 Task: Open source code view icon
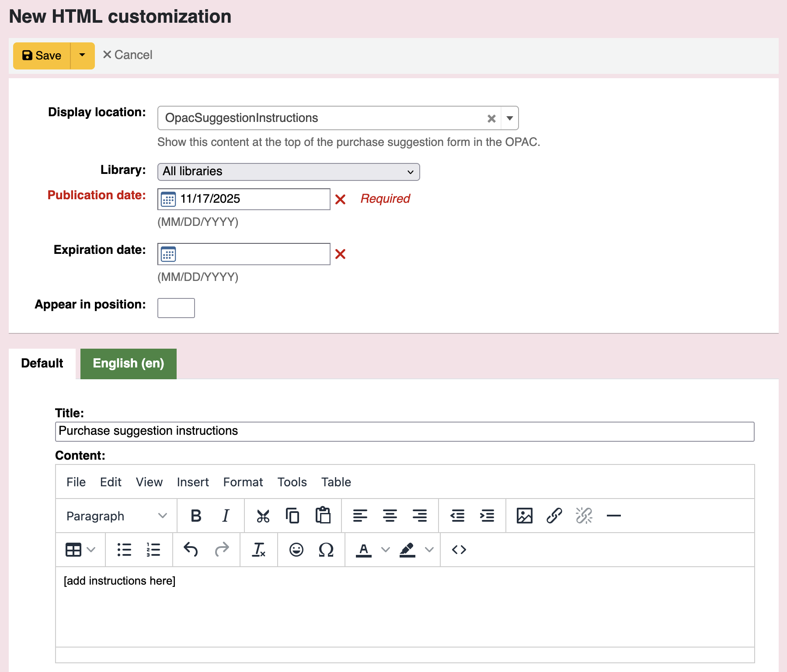[x=459, y=550]
